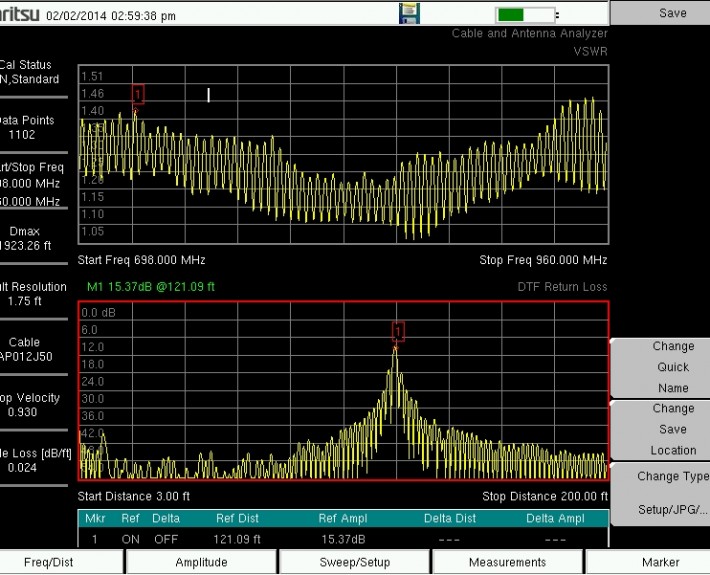Tap the Cal Status indicator
710x575 pixels.
[32, 72]
